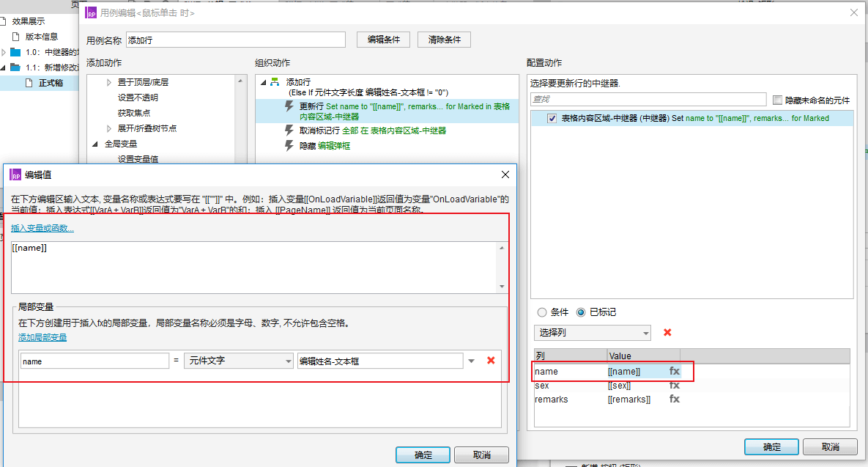
Task: Click the page icon next to 正式稿
Action: pos(29,83)
